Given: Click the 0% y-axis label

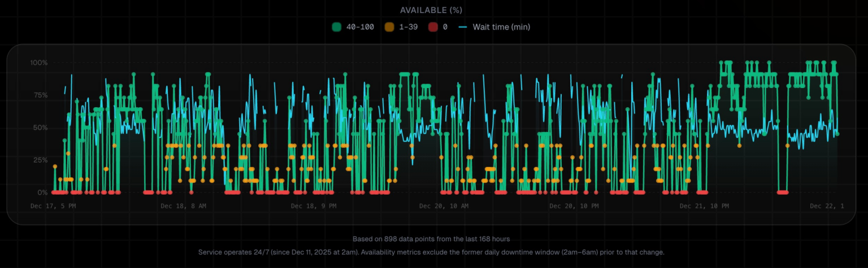Looking at the screenshot, I should click(x=43, y=192).
